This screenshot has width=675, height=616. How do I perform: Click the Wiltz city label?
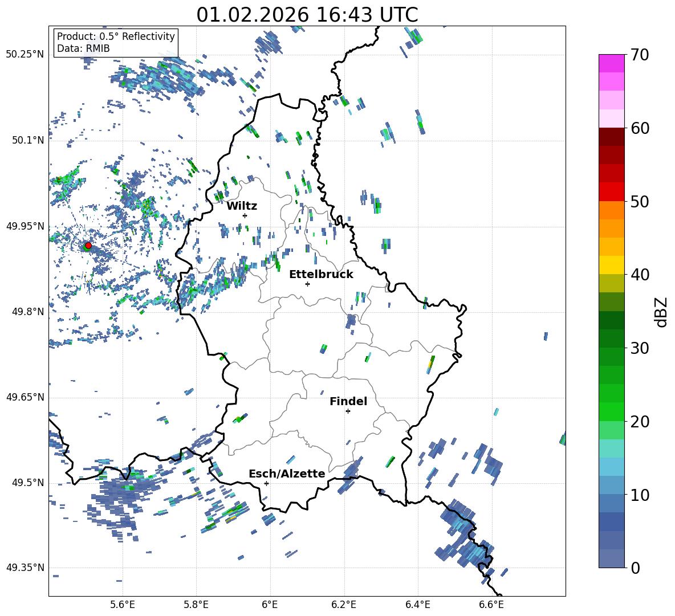(242, 206)
